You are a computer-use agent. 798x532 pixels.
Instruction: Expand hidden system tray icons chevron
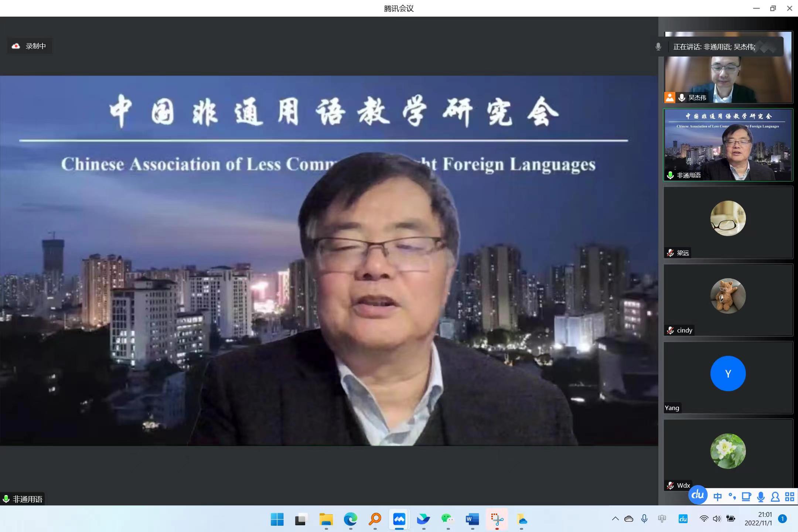(x=615, y=519)
